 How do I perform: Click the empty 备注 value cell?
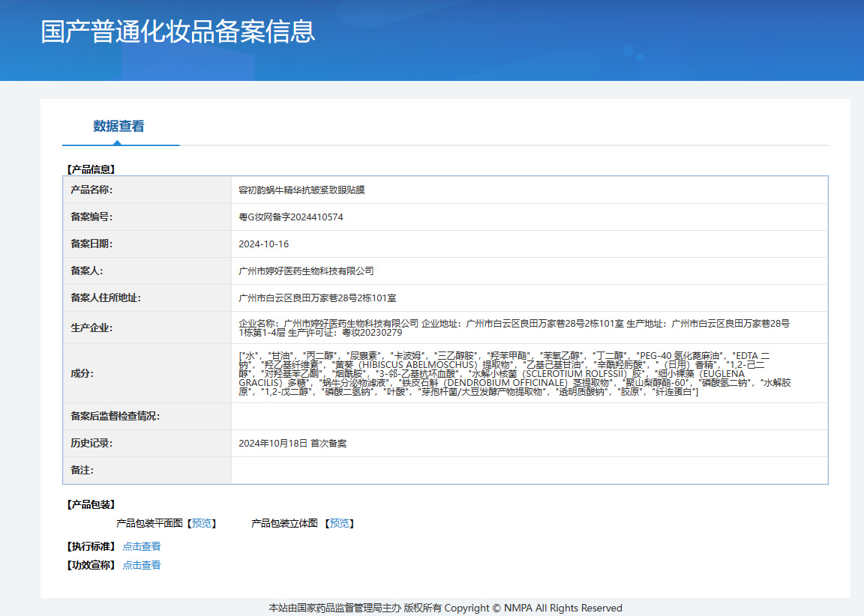(x=529, y=471)
